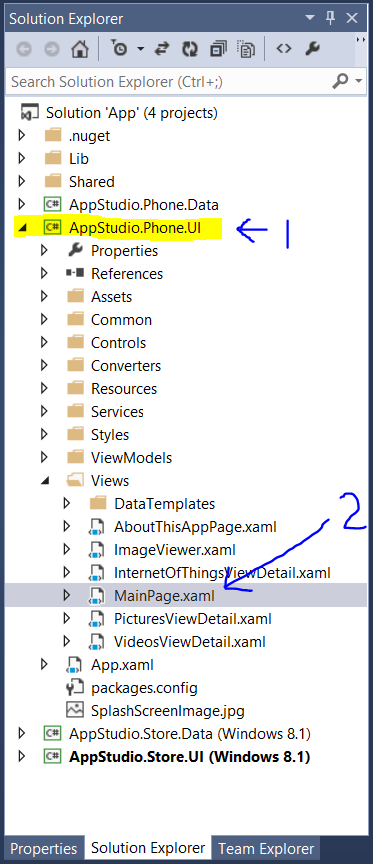Expand the Lib folder

[22, 159]
